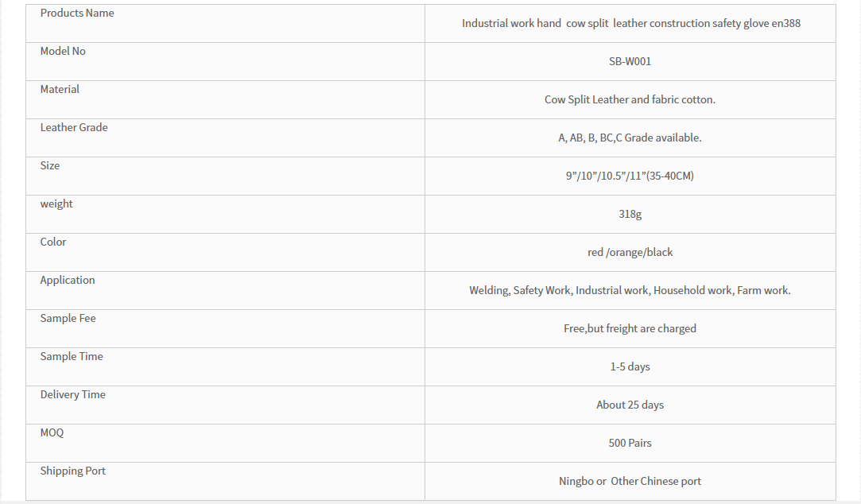This screenshot has width=861, height=504.
Task: Click the Free,but freight are charged text
Action: (x=630, y=328)
